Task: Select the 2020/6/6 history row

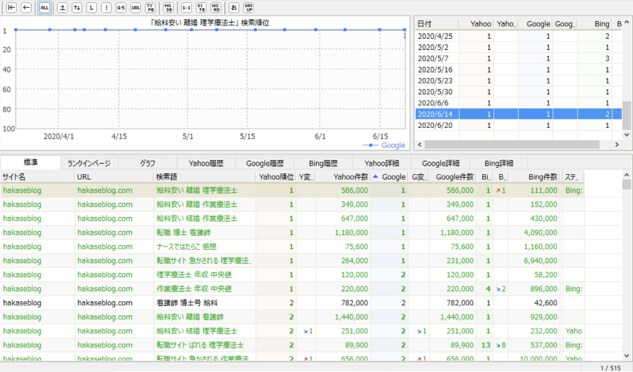Action: (x=519, y=103)
